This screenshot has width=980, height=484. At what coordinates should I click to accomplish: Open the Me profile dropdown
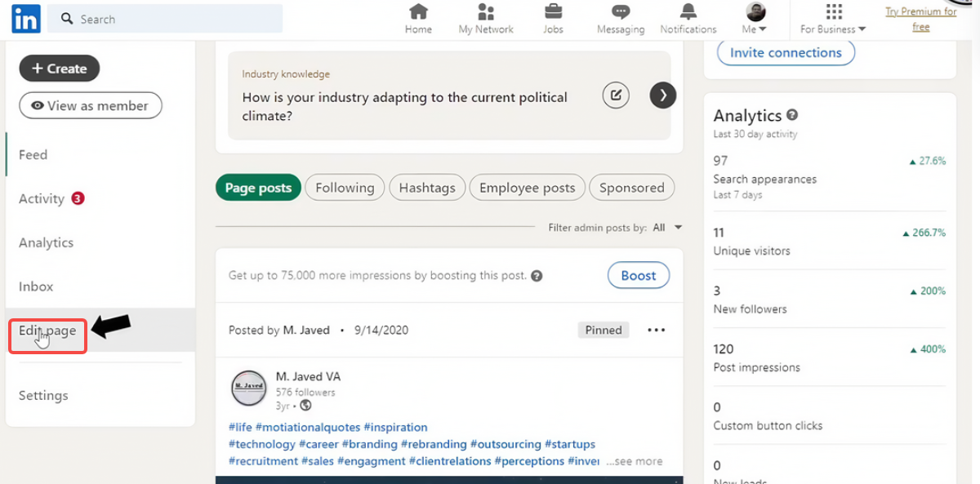coord(753,16)
